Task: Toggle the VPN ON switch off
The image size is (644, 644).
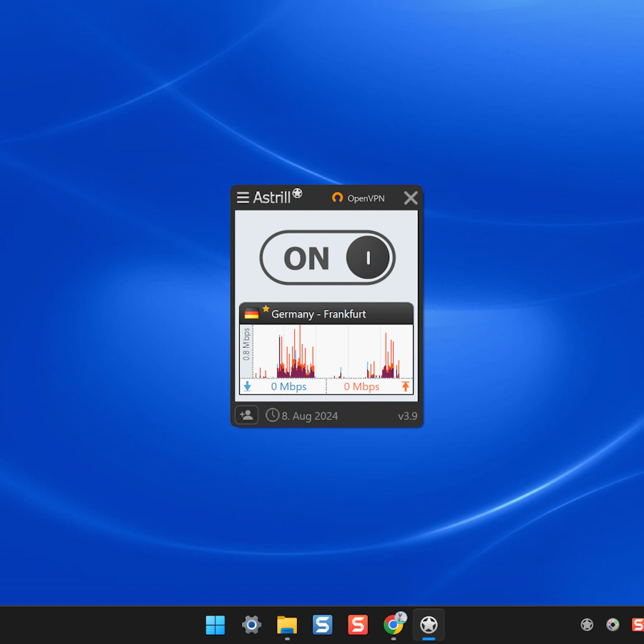Action: point(328,258)
